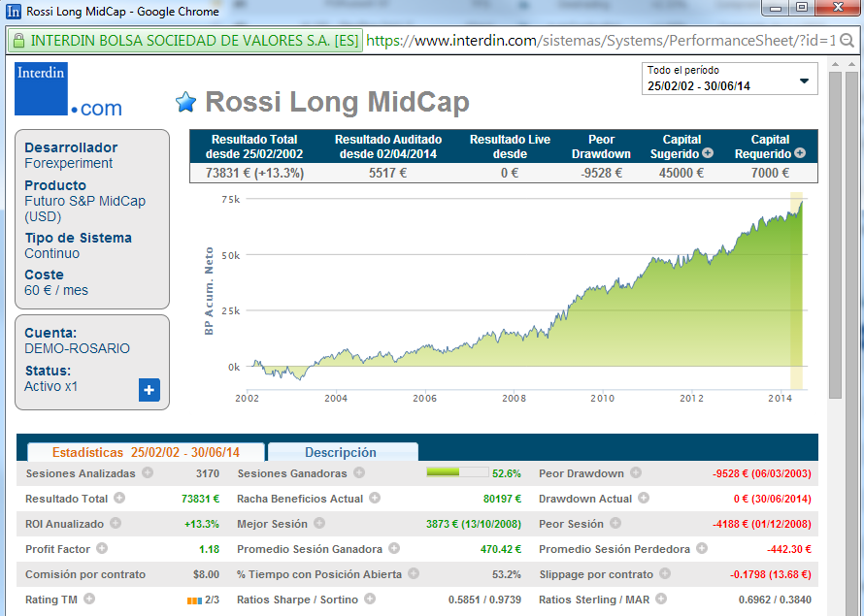Click the page URL in the address bar
Screen dimensions: 864x616
[x=601, y=41]
